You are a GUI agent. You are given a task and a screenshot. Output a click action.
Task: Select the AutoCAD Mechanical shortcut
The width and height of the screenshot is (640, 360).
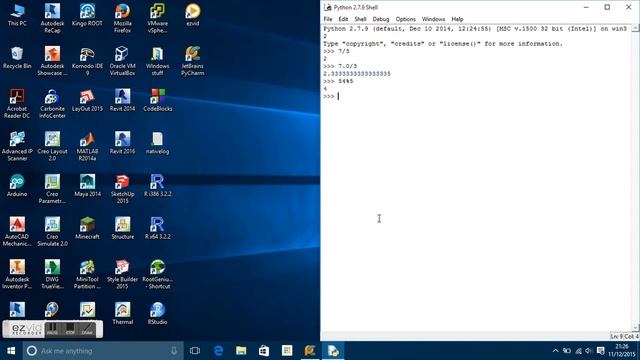tap(17, 232)
